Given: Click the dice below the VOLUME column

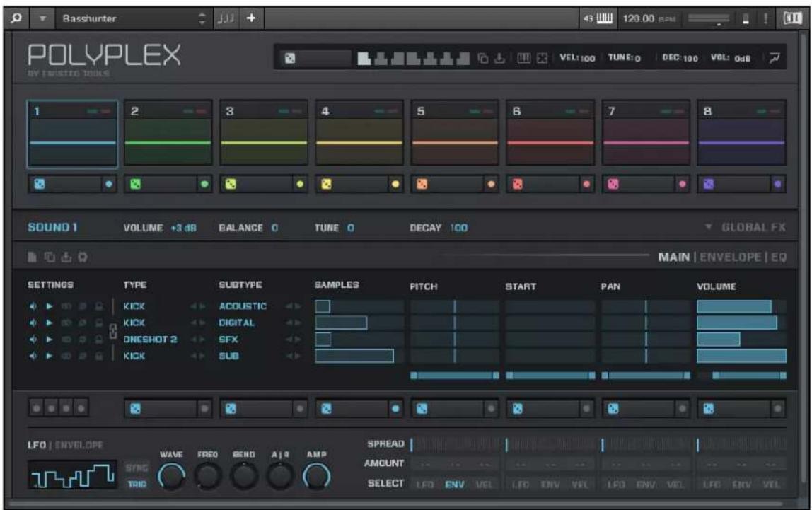Looking at the screenshot, I should [x=709, y=409].
